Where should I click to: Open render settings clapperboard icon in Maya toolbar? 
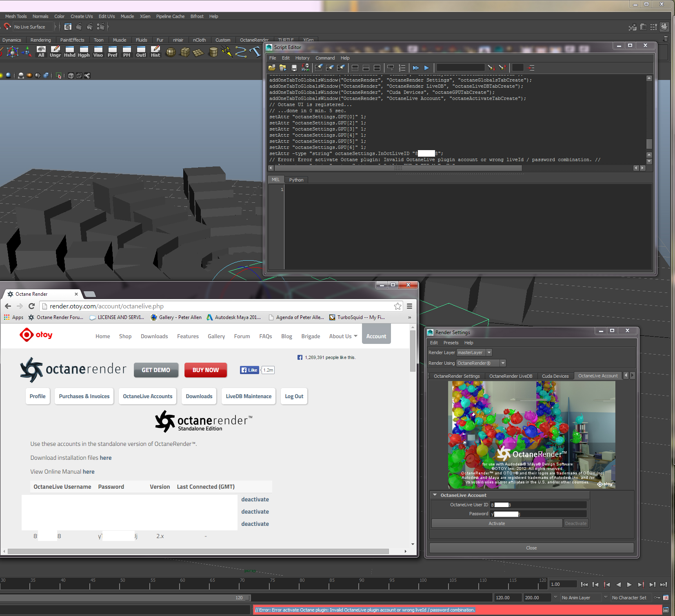(x=100, y=27)
